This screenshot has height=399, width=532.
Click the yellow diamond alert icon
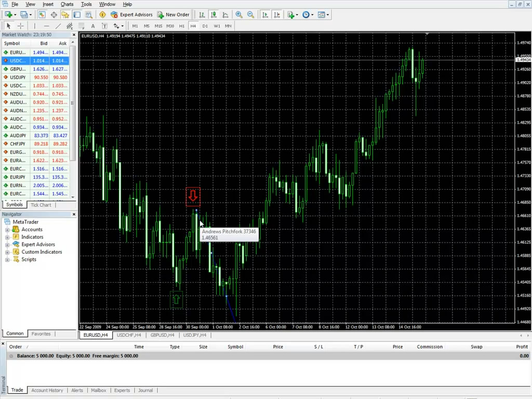pos(102,15)
